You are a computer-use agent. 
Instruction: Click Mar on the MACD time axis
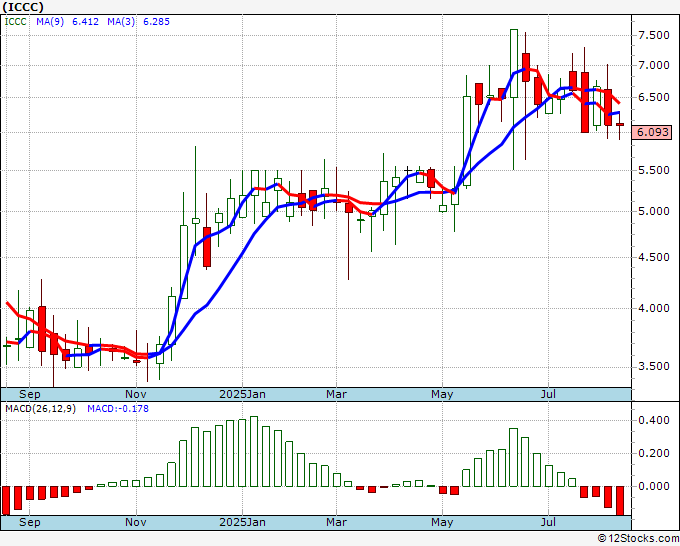337,522
